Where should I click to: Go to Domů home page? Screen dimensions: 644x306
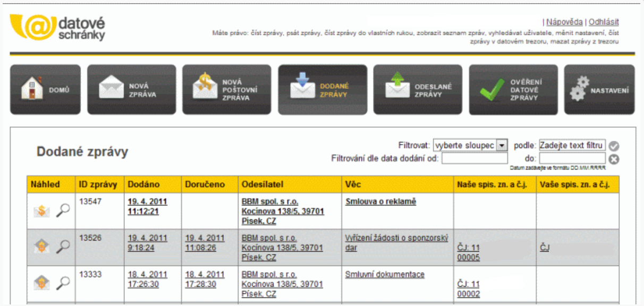45,90
